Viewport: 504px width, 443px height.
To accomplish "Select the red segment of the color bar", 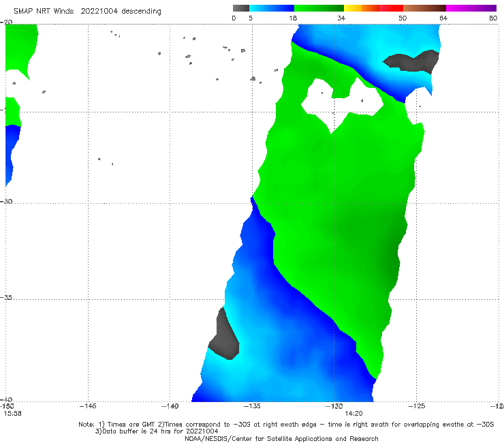I will pos(391,8).
